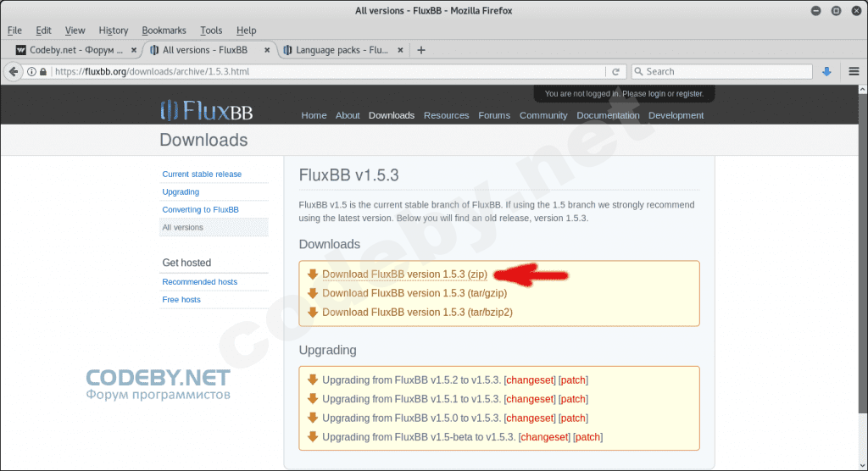Image resolution: width=868 pixels, height=471 pixels.
Task: Open patch for v1.5.1 to v1.5.3
Action: coord(573,398)
